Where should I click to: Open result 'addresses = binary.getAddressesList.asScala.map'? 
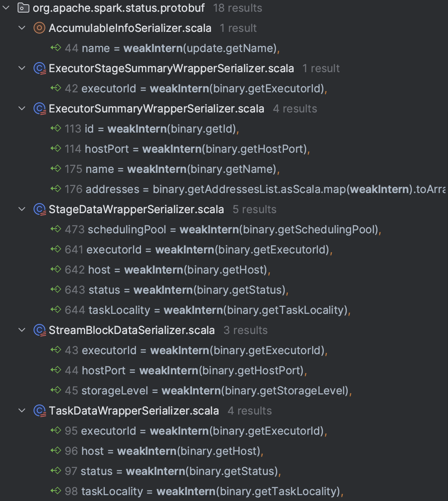(x=266, y=189)
